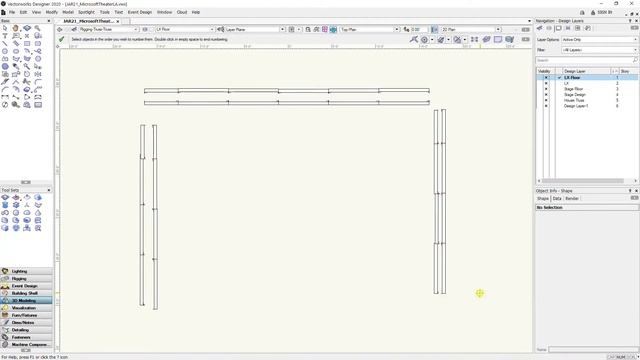This screenshot has width=640, height=360.
Task: Click the previous view arrow icon
Action: [60, 29]
